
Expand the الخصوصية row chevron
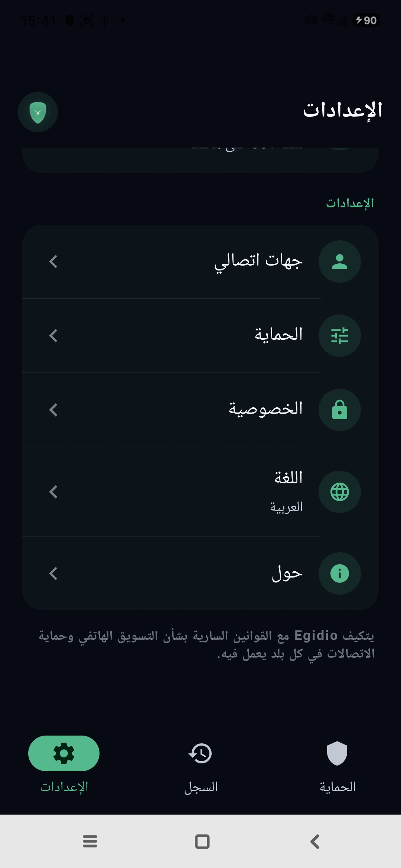(x=53, y=410)
